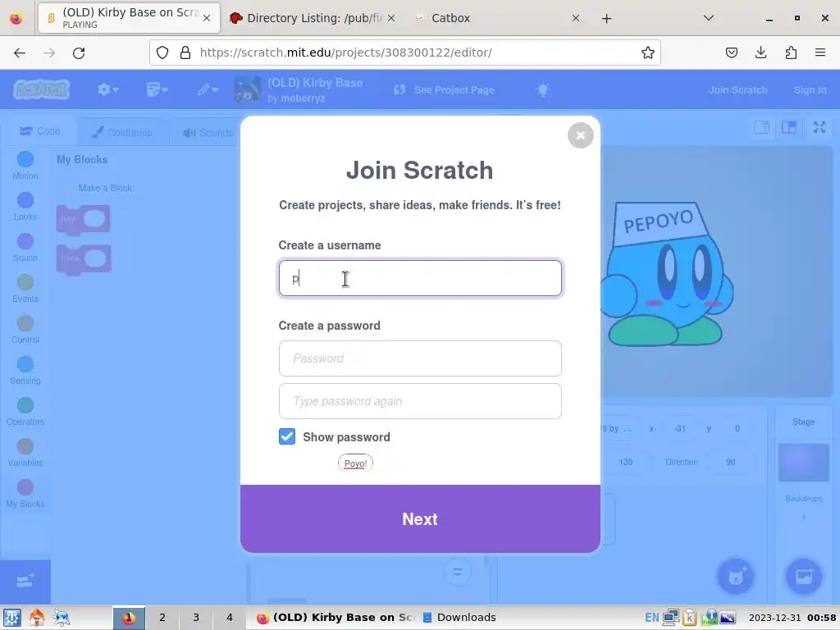Click Sign in link
The image size is (840, 630).
[810, 90]
